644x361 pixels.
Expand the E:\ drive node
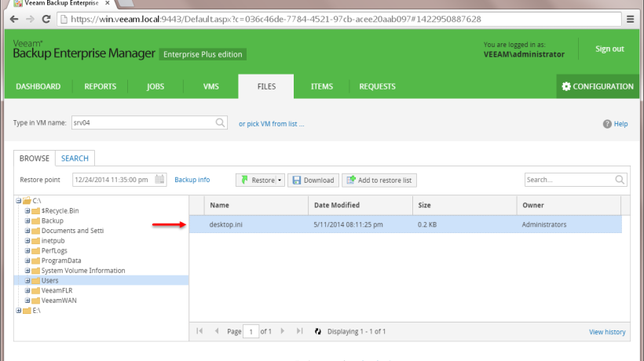point(18,310)
